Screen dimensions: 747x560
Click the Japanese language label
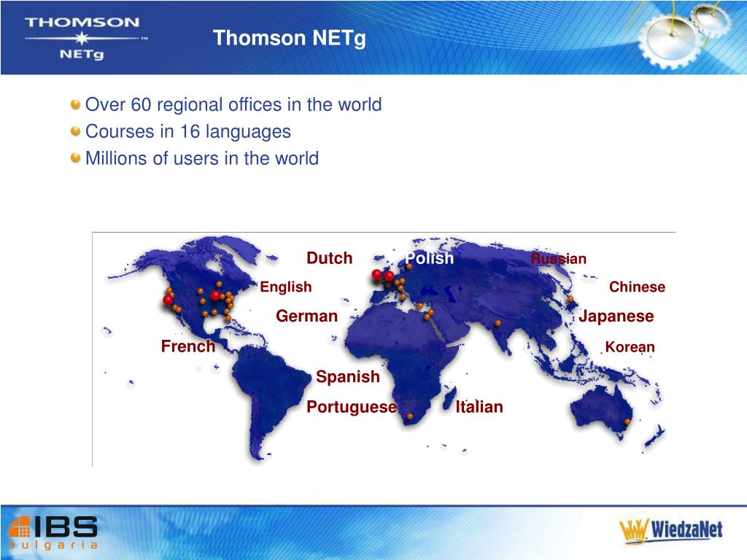(x=616, y=316)
